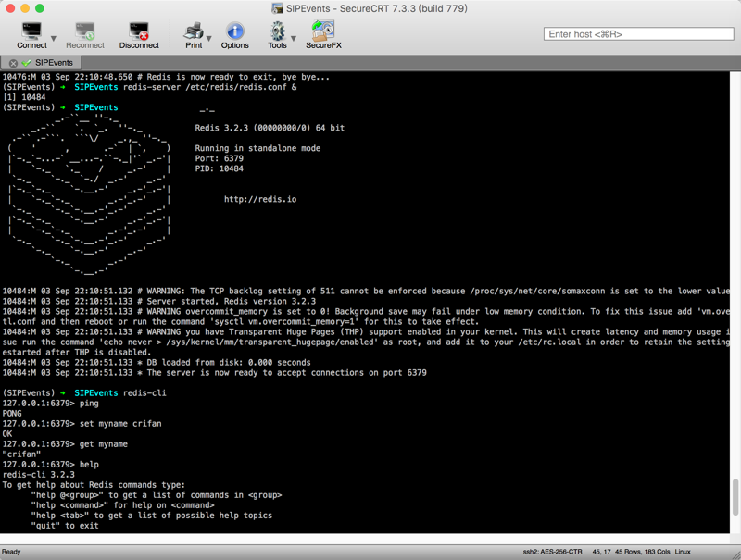Click the 'PID: 10484' line
The height and width of the screenshot is (560, 741).
pos(220,168)
